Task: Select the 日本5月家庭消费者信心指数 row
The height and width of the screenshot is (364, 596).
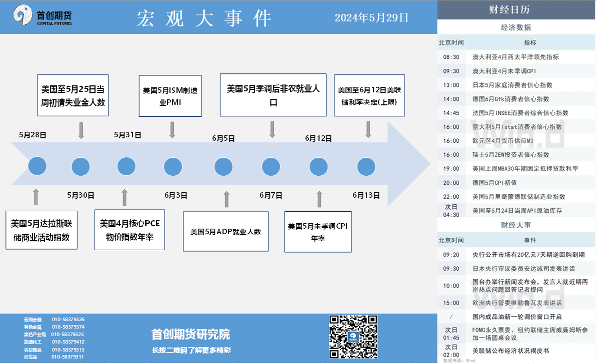Action: tap(516, 85)
